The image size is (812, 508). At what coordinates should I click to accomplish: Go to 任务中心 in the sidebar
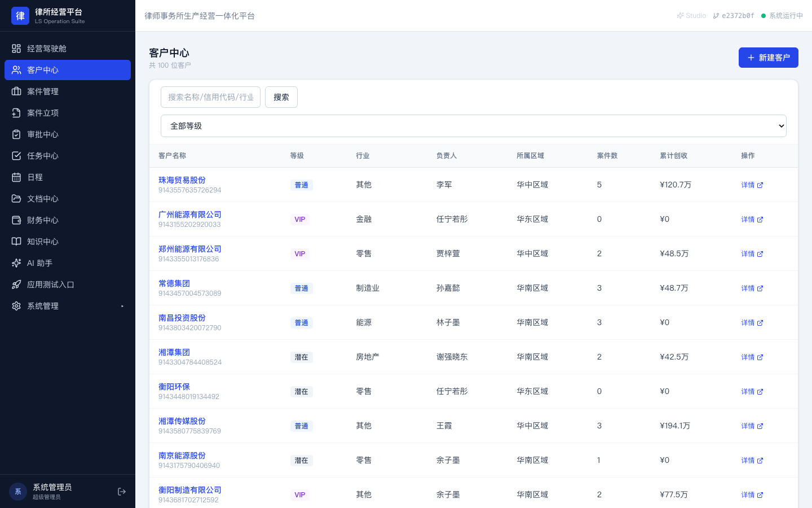[68, 156]
